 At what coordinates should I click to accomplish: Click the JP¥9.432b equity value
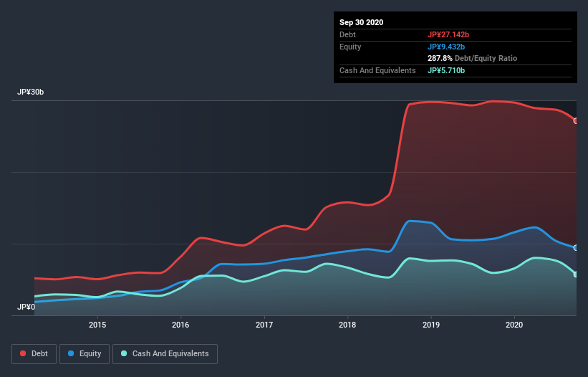click(x=446, y=47)
